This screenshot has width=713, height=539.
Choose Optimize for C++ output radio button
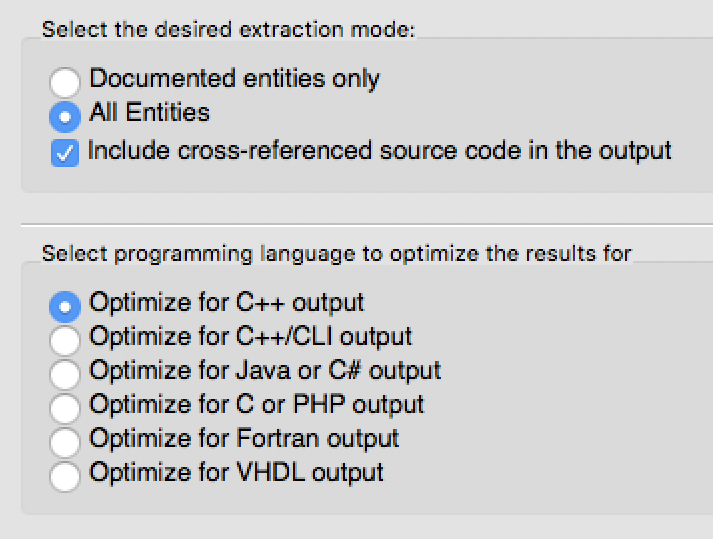pyautogui.click(x=65, y=307)
